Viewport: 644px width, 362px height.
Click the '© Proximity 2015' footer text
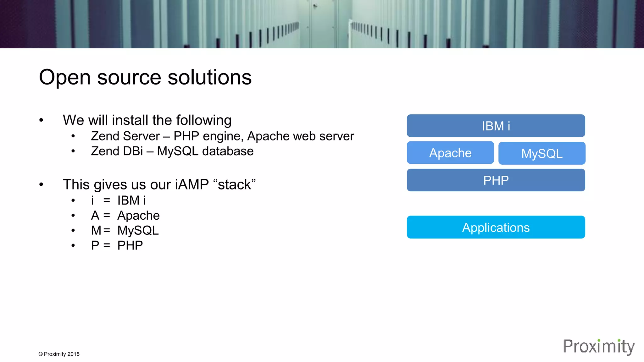(x=59, y=354)
